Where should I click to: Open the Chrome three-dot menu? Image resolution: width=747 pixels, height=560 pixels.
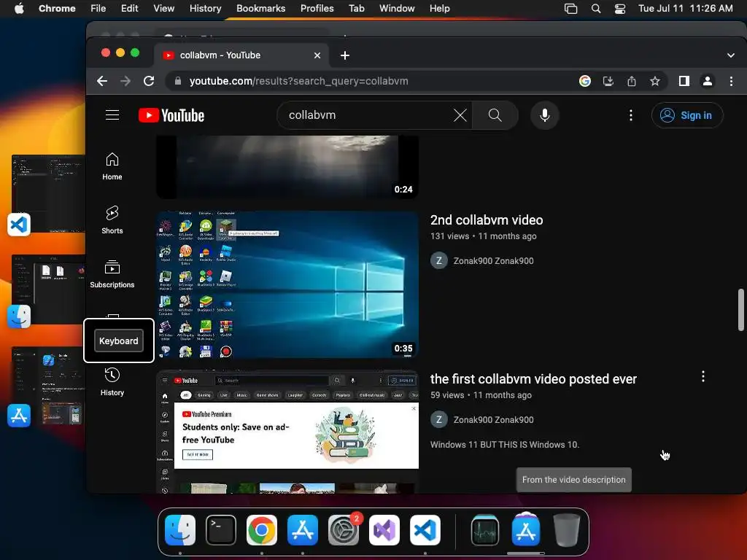[x=731, y=81]
